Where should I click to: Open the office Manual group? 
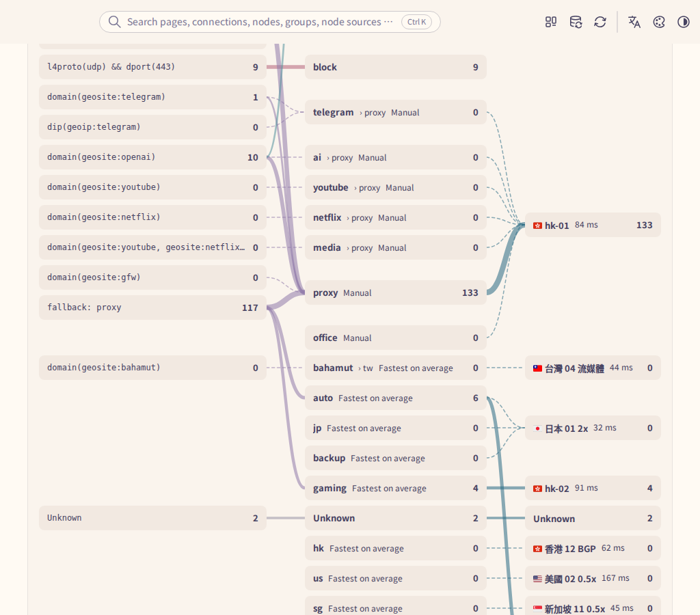pos(396,338)
